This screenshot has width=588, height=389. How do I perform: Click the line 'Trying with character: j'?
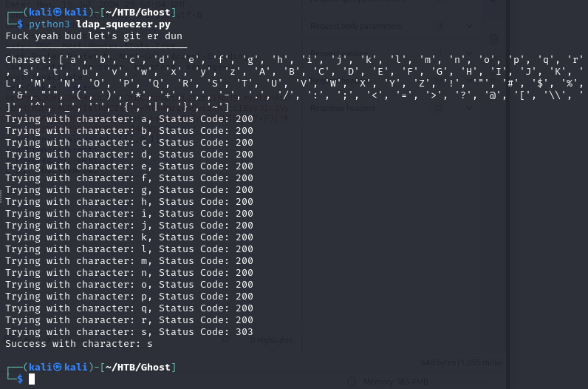click(129, 226)
